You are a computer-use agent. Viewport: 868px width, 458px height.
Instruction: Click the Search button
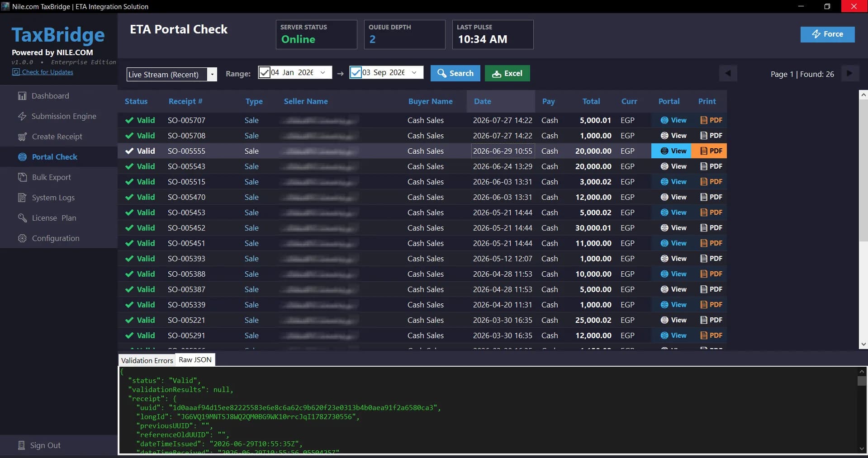(x=455, y=73)
